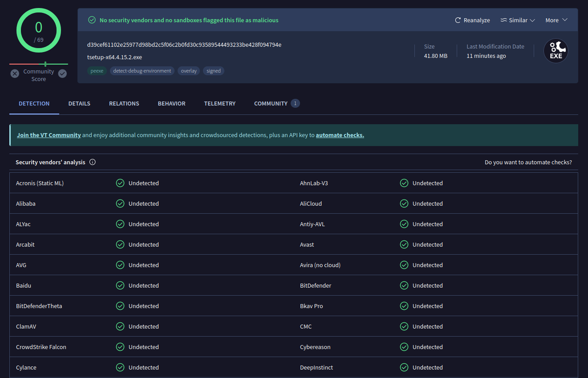588x378 pixels.
Task: Click the AVG undetected check icon
Action: [120, 265]
